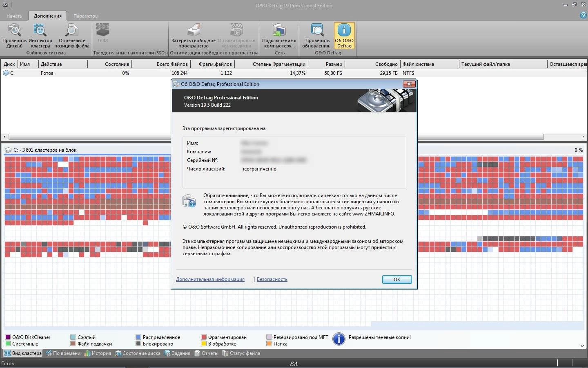Screen dimensions: 588x368
Task: Click the Папка legend swatch
Action: 269,344
